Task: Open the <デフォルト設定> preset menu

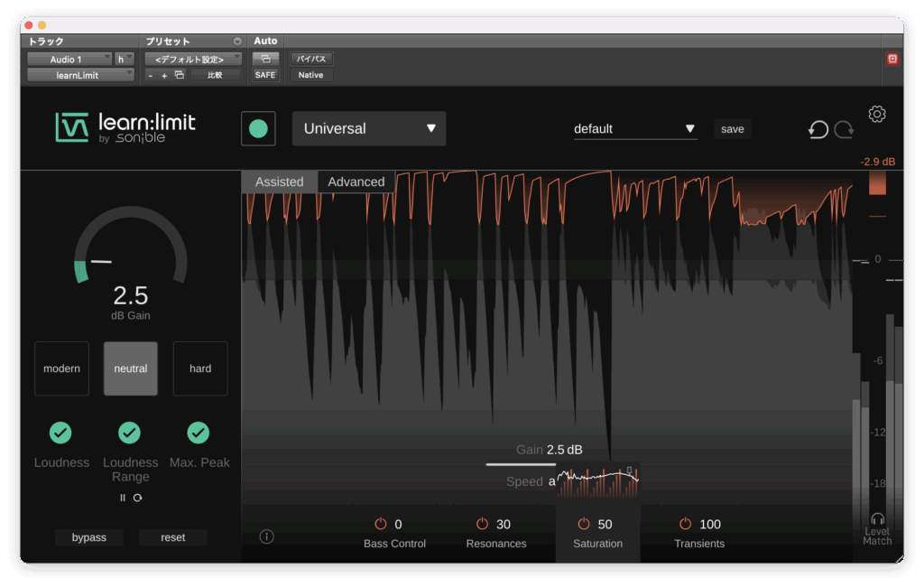Action: 193,59
